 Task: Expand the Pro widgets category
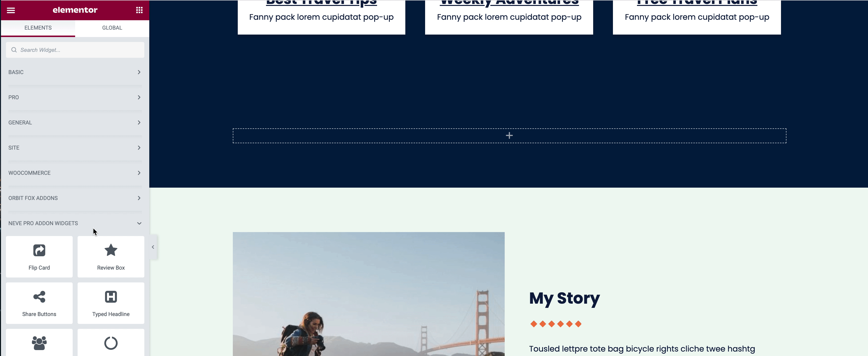click(75, 98)
